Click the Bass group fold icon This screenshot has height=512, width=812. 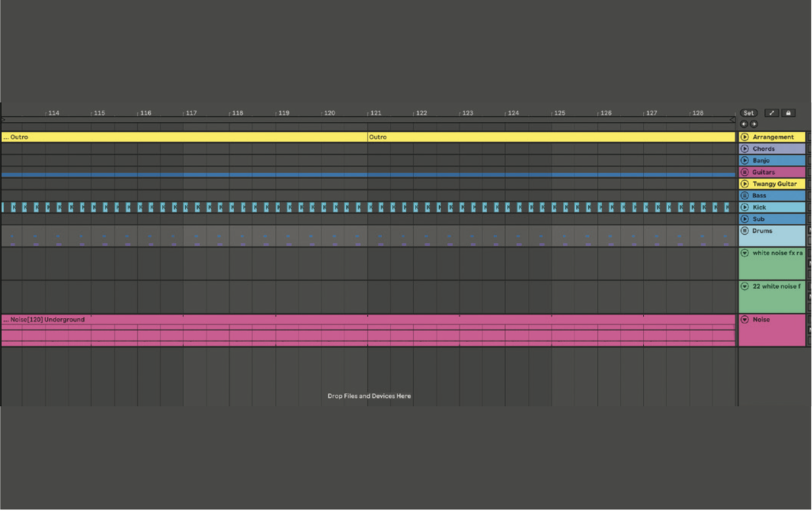744,195
